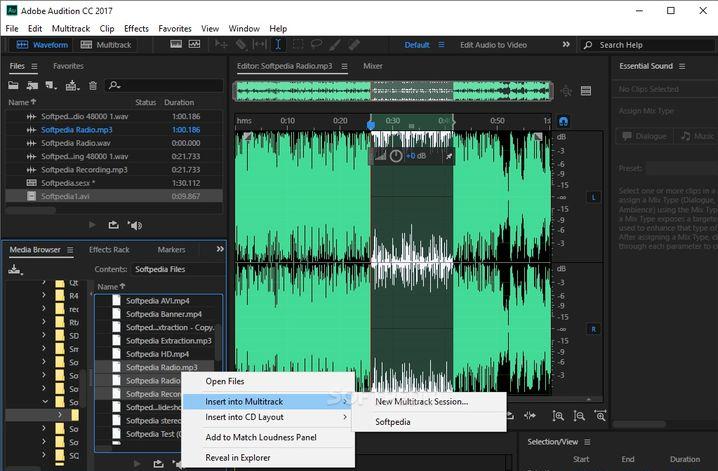Click the playhead marker on the timeline ruler
Viewport: 718px width, 471px height.
click(x=371, y=123)
